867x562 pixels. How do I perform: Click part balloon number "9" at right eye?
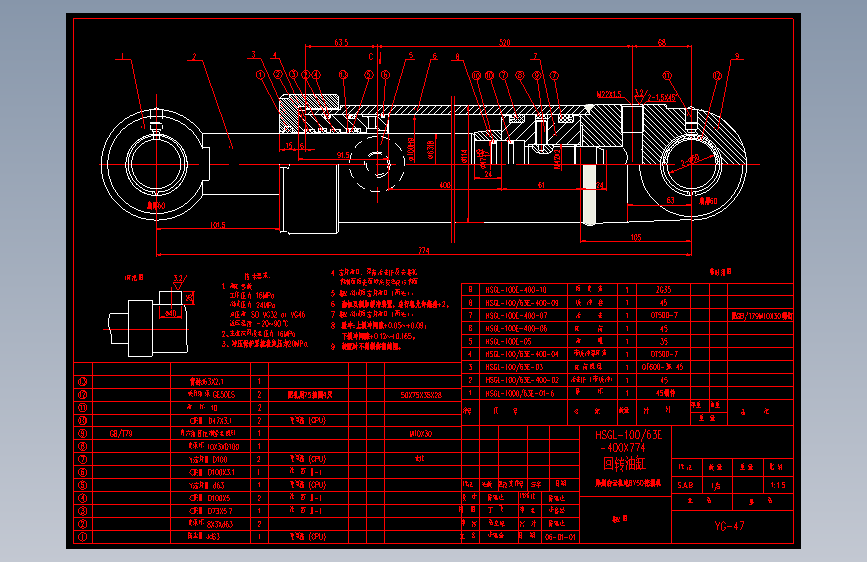pyautogui.click(x=737, y=56)
